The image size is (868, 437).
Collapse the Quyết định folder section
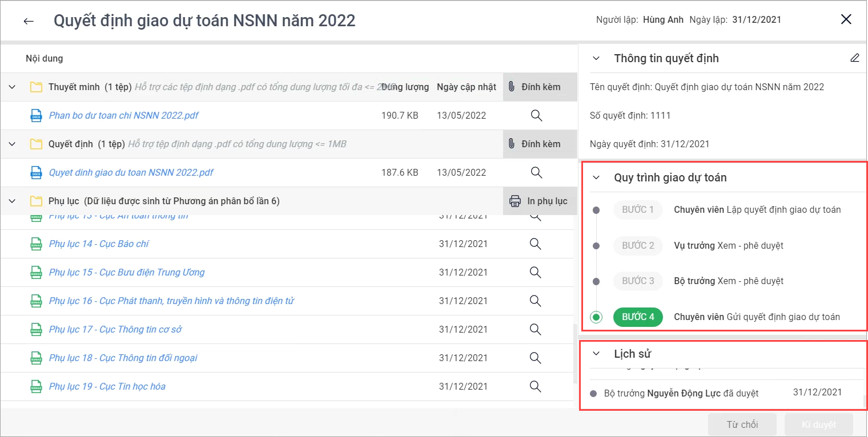pyautogui.click(x=12, y=144)
